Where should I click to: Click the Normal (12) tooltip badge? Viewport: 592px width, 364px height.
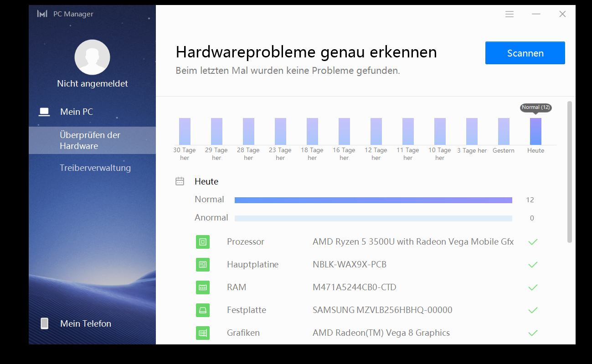[x=536, y=108]
